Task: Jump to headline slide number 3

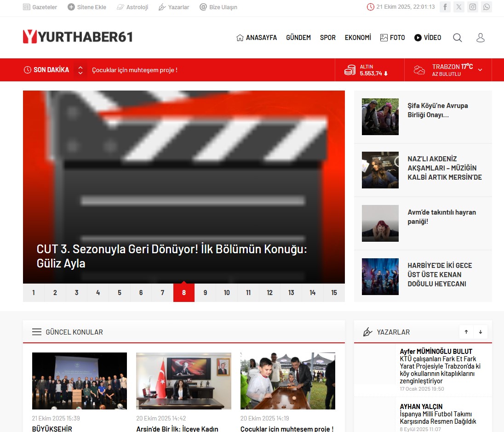Action: [x=76, y=293]
